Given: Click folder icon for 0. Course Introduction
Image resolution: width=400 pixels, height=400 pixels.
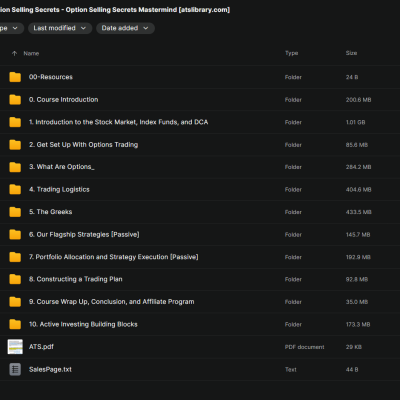Looking at the screenshot, I should pos(15,100).
